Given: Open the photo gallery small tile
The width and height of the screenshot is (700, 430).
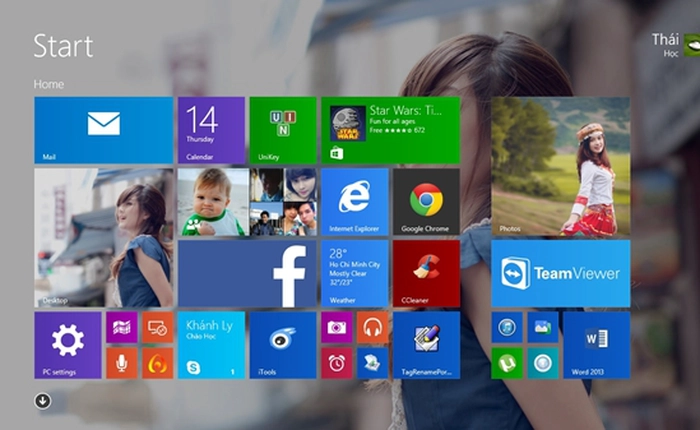Looking at the screenshot, I should 543,327.
